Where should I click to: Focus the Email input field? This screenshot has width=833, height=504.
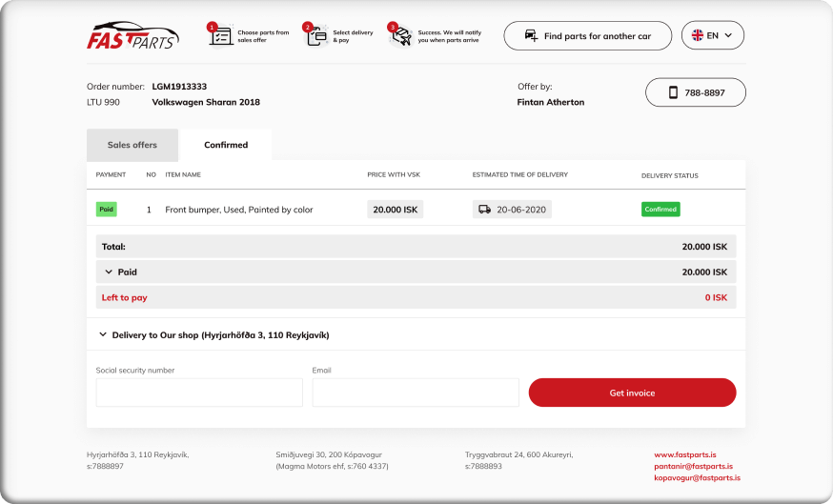coord(416,393)
